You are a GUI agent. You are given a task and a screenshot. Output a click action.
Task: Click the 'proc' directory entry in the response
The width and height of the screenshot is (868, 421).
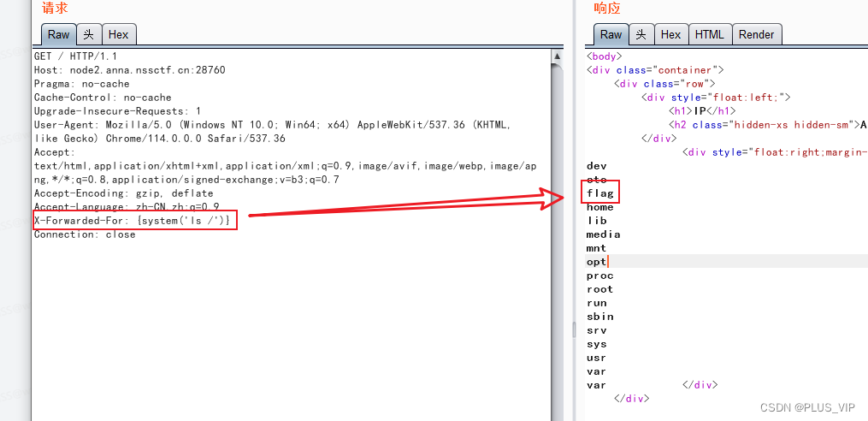click(600, 276)
